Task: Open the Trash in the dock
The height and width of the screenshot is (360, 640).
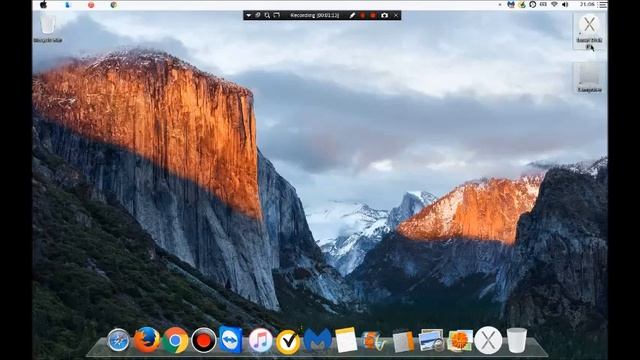Action: coord(517,340)
